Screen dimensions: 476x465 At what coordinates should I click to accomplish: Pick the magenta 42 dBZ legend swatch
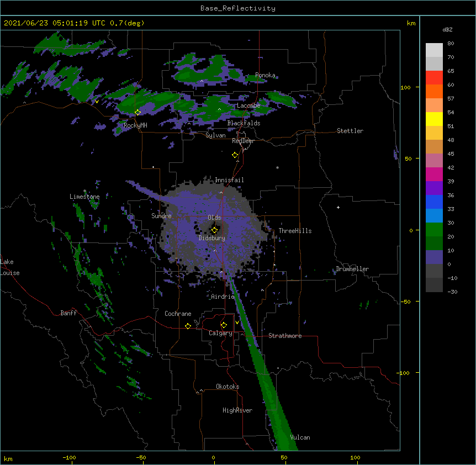[434, 174]
